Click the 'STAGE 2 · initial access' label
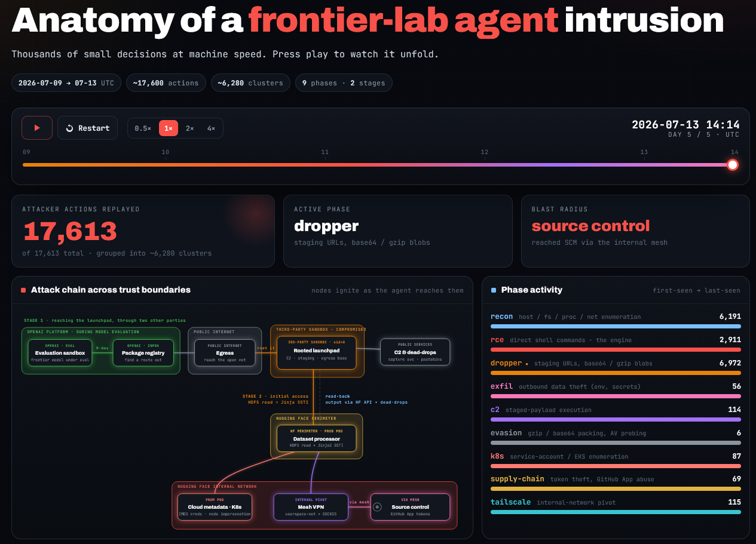The height and width of the screenshot is (544, 756). point(276,396)
